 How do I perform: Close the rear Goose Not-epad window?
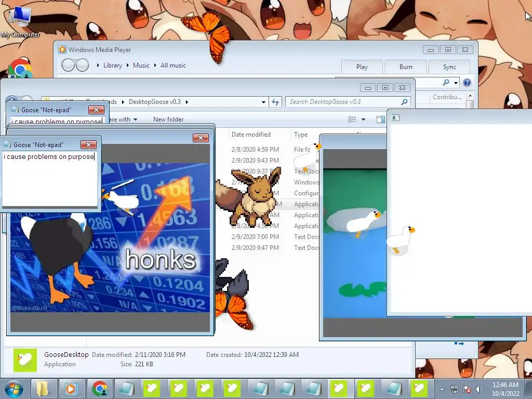pos(96,110)
